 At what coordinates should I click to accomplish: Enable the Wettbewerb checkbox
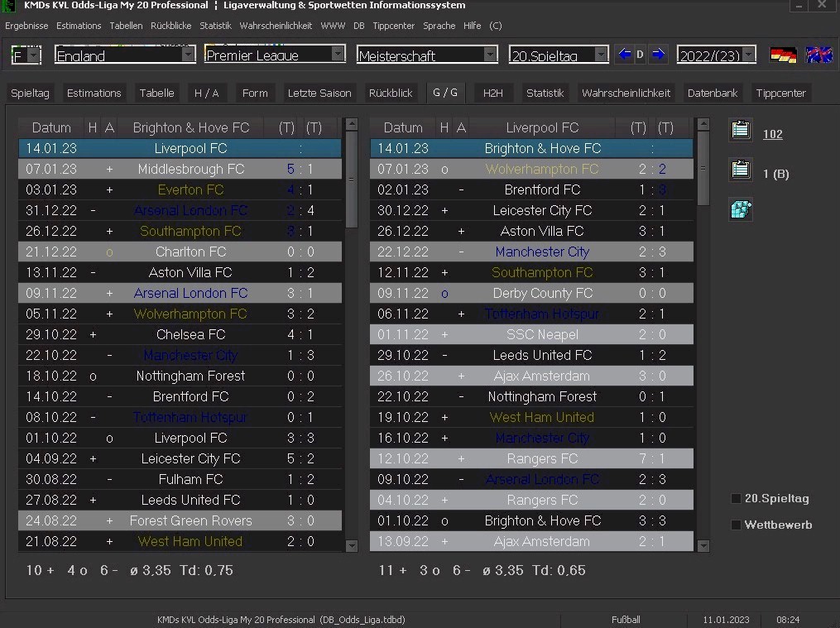click(x=736, y=525)
